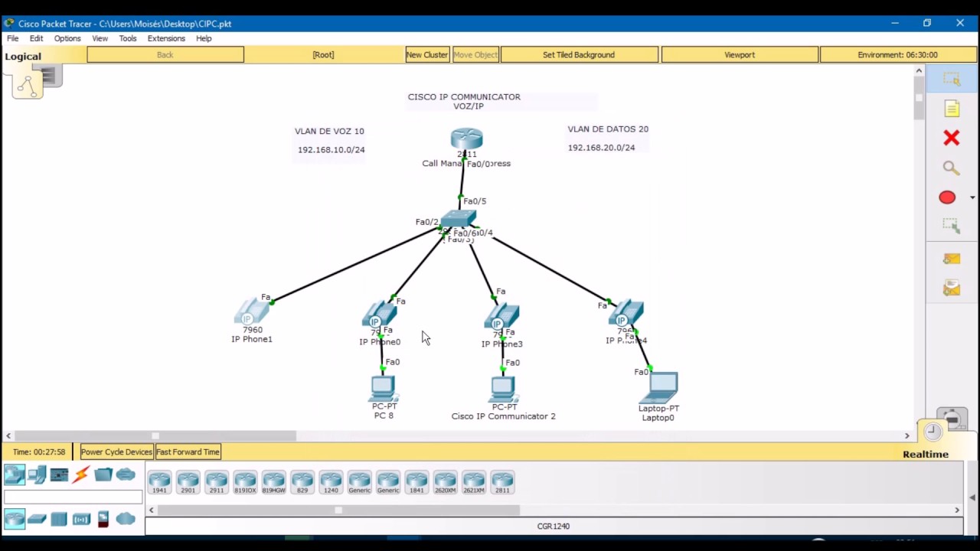Pick the 829 router device
The width and height of the screenshot is (980, 551).
(302, 482)
